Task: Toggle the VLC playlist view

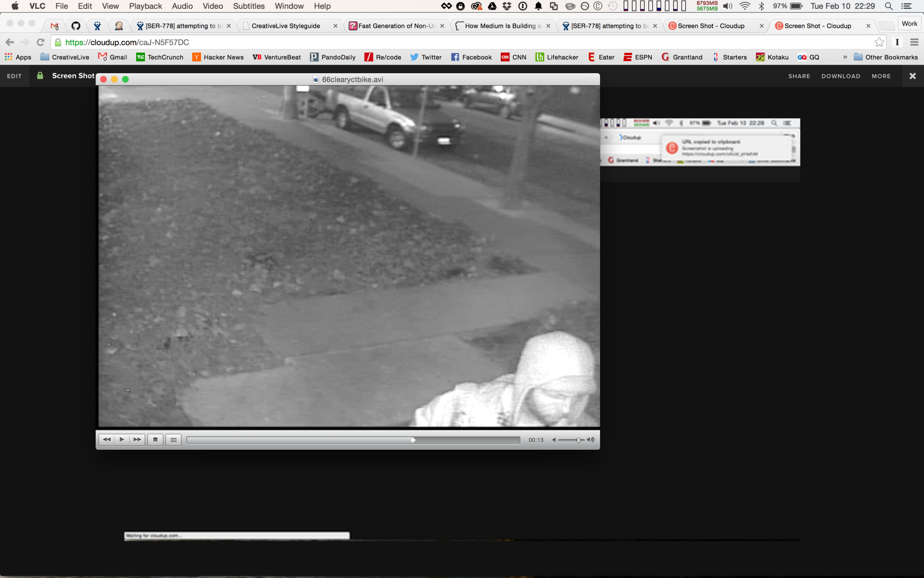Action: [173, 439]
